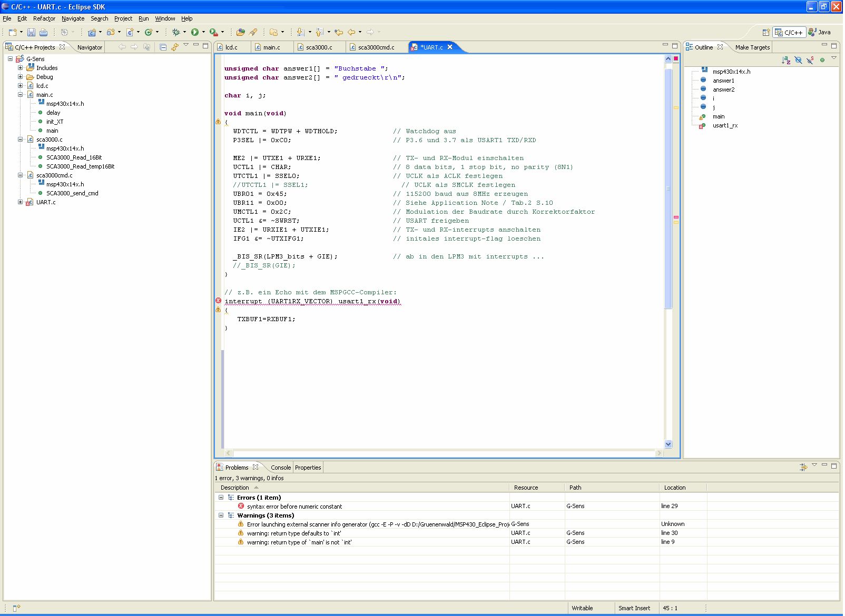
Task: Save the current UART.c file
Action: (31, 32)
